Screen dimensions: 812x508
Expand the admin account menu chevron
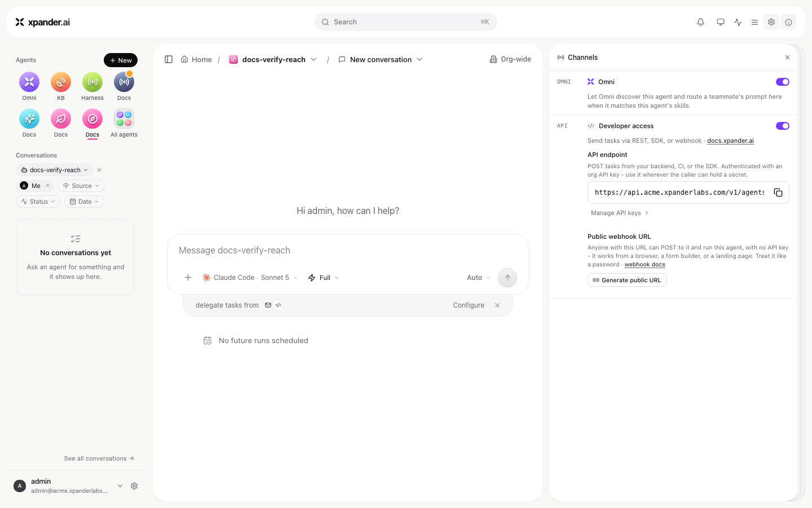click(120, 486)
